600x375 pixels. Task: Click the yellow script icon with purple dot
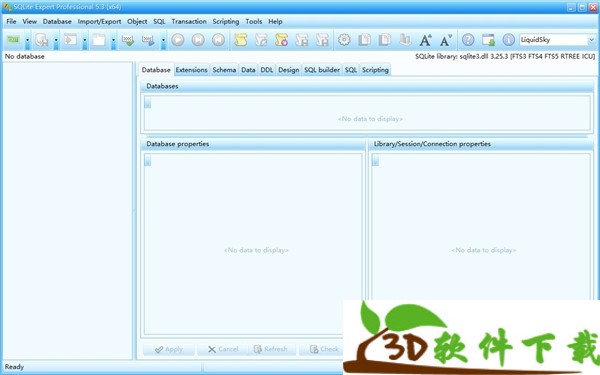click(282, 40)
